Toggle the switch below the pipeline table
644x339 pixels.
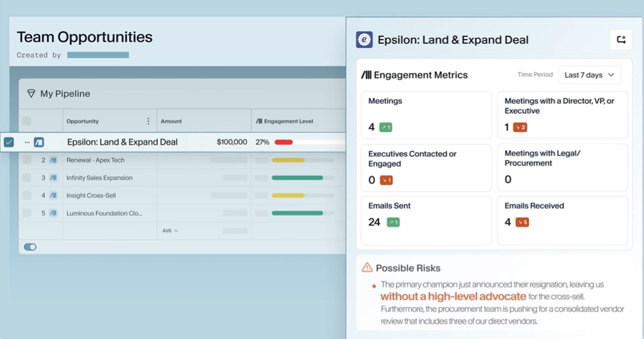30,247
